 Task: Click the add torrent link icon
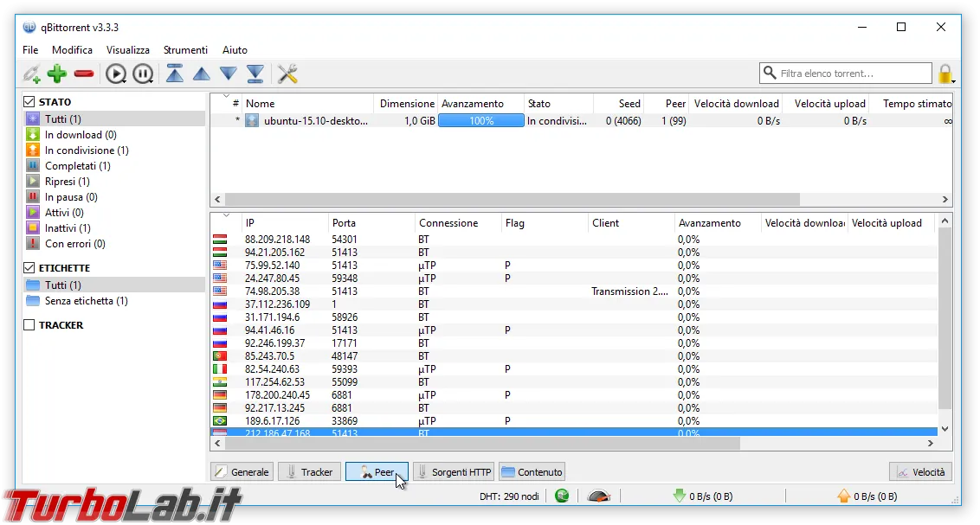(x=32, y=74)
